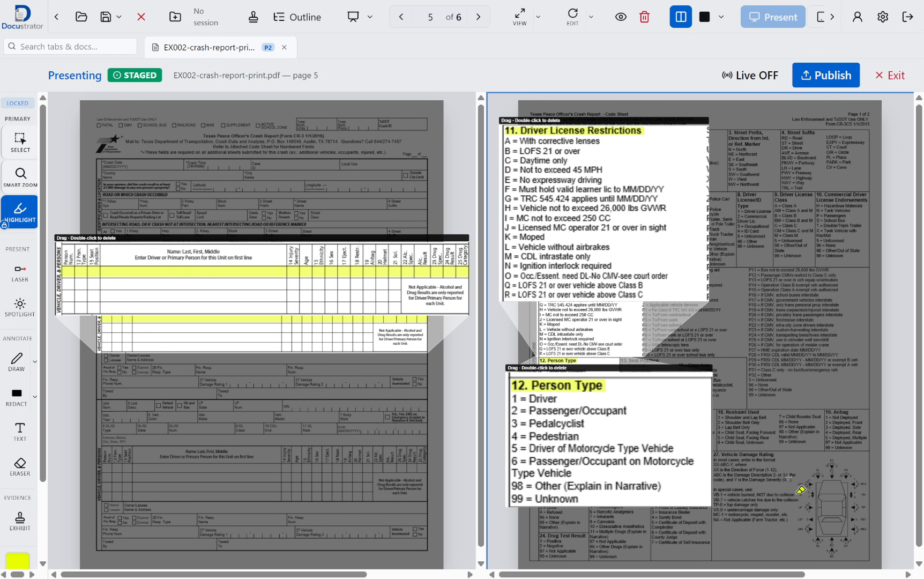The width and height of the screenshot is (924, 579).
Task: Select the Redact tool
Action: click(17, 397)
